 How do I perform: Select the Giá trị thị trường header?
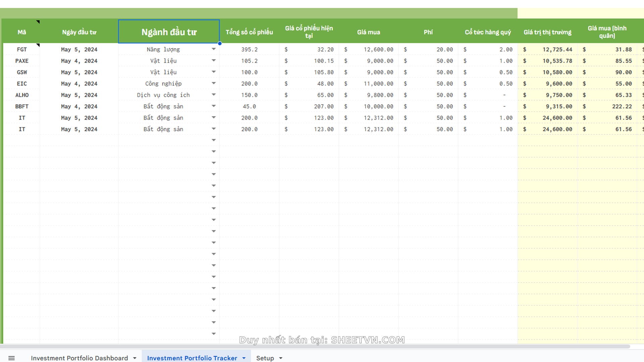(x=547, y=32)
